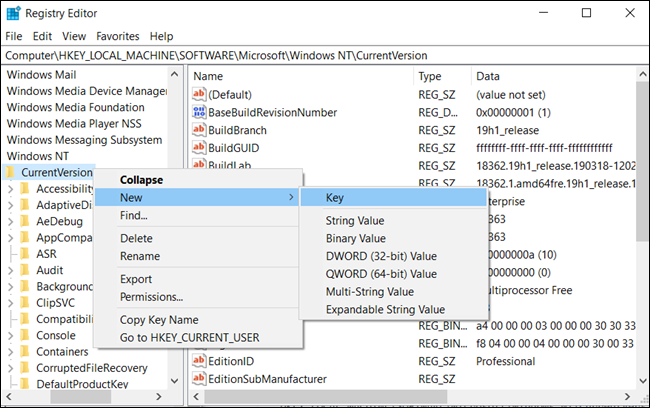This screenshot has width=650, height=408.
Task: Select String Value in New submenu
Action: (x=393, y=221)
